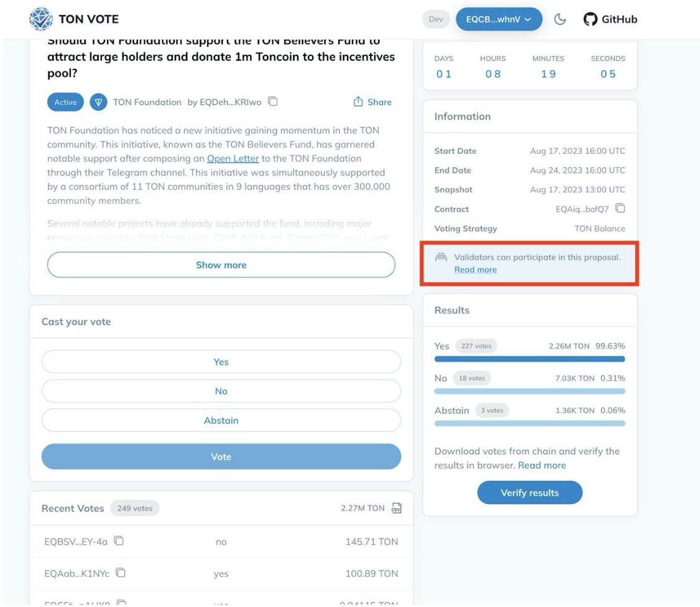
Task: Click the "Aug 17, 2023 13:00 UTC" snapshot value
Action: click(x=578, y=190)
